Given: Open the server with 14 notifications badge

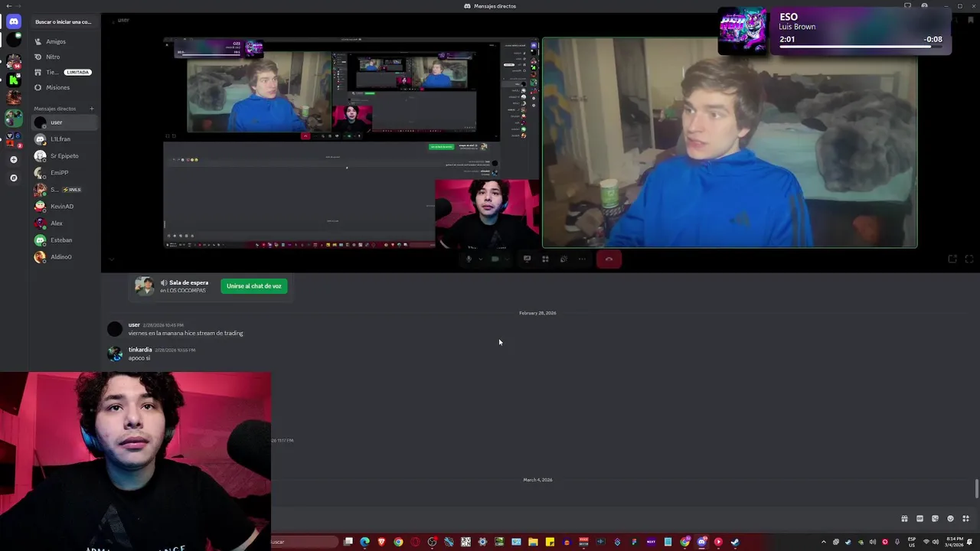Looking at the screenshot, I should [x=14, y=60].
